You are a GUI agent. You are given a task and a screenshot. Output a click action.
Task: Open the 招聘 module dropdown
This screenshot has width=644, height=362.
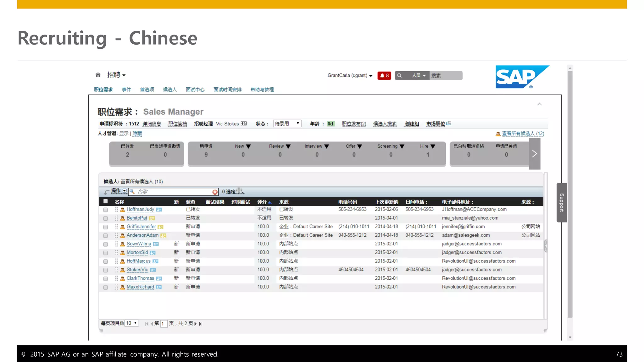[x=116, y=75]
